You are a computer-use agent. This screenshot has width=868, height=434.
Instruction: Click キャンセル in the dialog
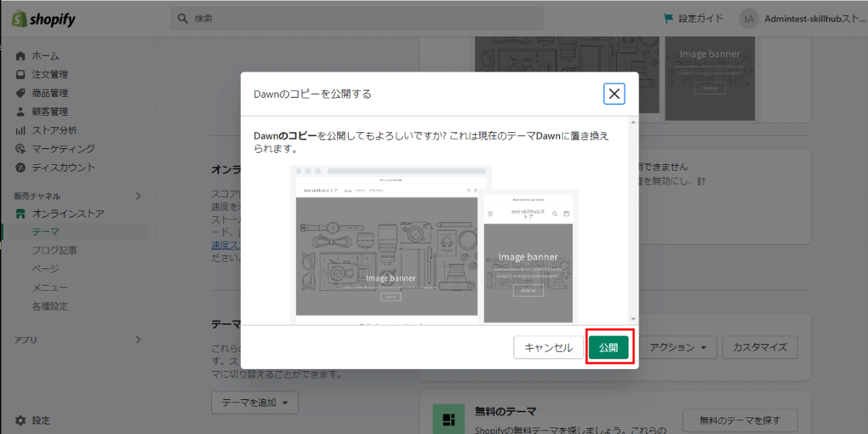point(548,347)
